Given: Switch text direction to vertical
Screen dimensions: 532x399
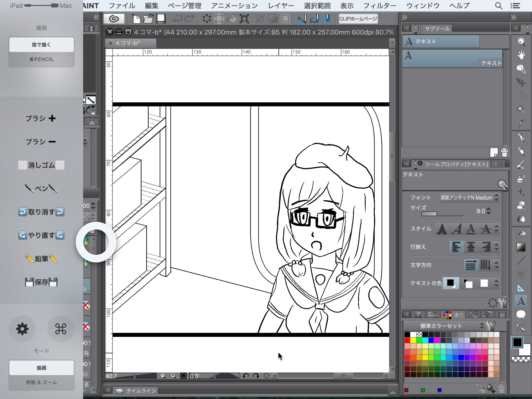Looking at the screenshot, I should point(485,265).
